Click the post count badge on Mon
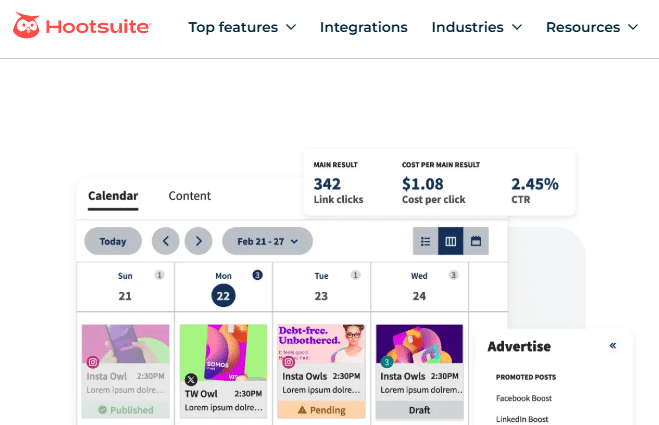659x425 pixels. 257,275
